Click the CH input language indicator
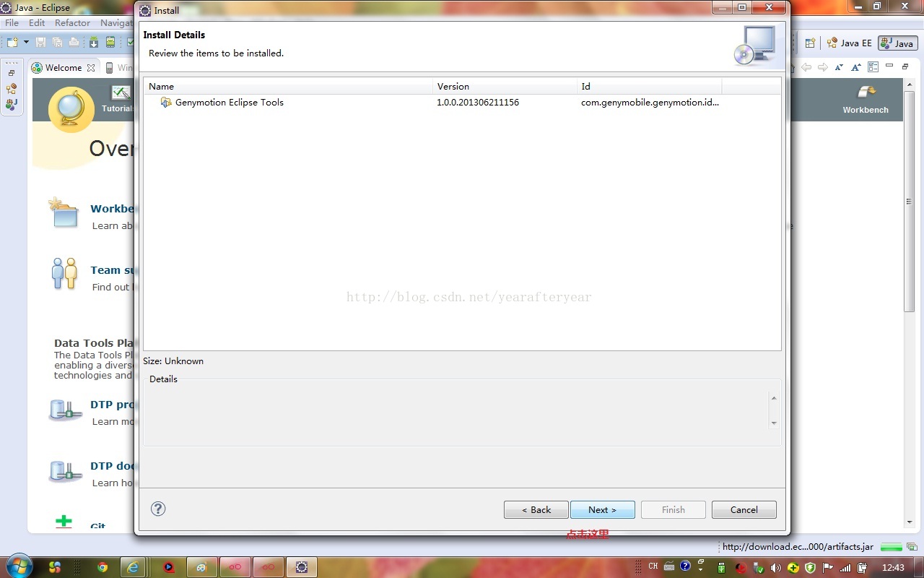 [x=653, y=566]
